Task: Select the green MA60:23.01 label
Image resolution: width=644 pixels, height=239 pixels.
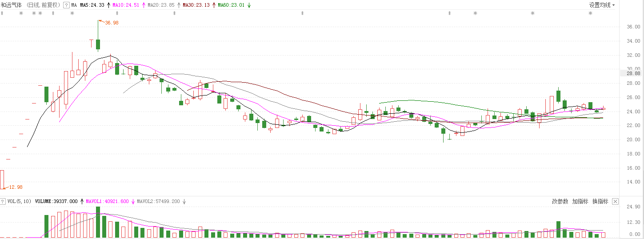Action: pyautogui.click(x=231, y=5)
